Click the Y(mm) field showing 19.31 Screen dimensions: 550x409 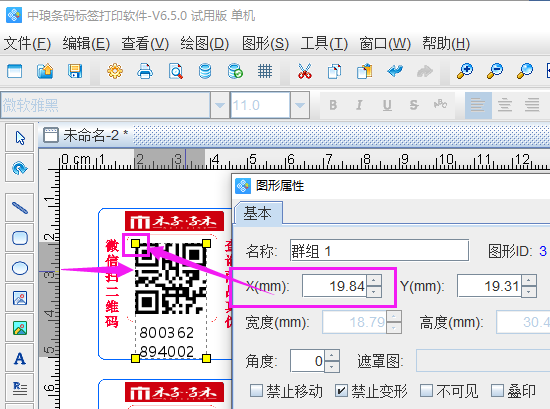click(x=489, y=286)
